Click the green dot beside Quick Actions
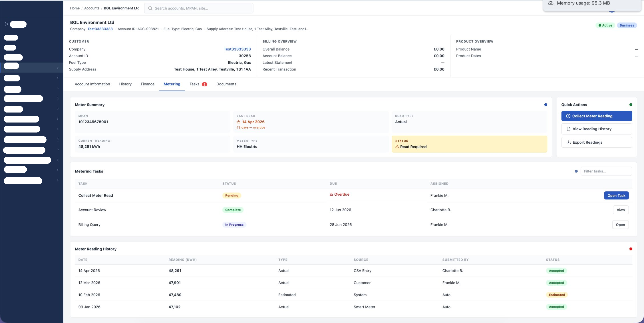This screenshot has height=323, width=644. (x=631, y=105)
